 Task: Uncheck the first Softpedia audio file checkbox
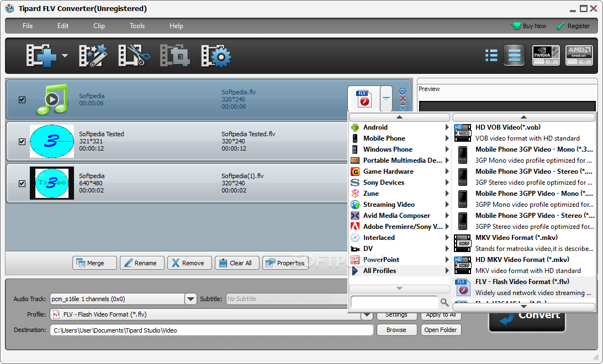coord(22,99)
